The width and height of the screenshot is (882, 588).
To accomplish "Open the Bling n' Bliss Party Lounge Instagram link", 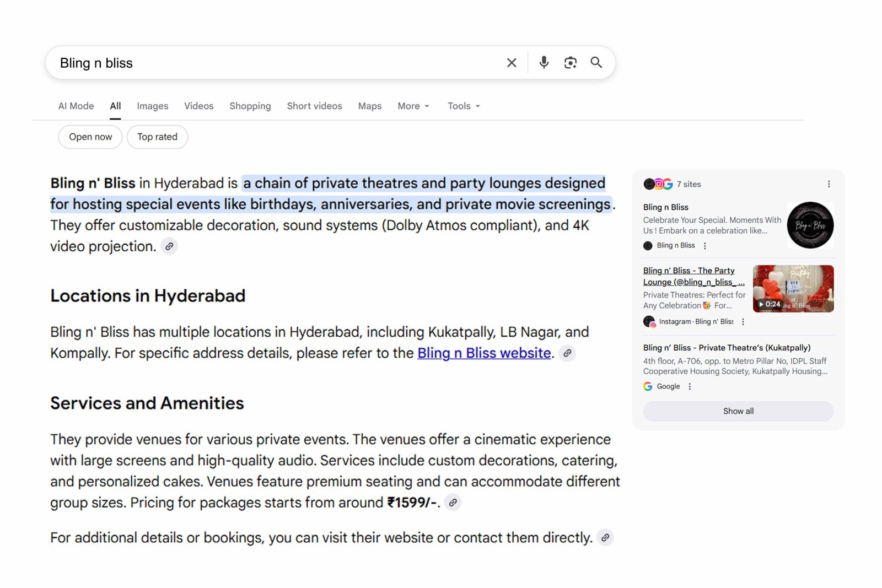I will [x=689, y=276].
